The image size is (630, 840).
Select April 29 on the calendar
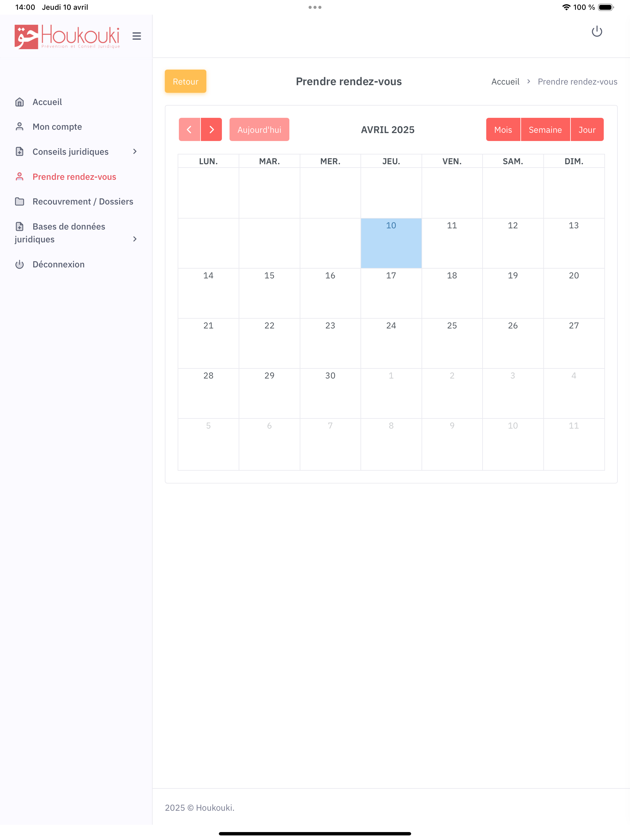(x=269, y=393)
